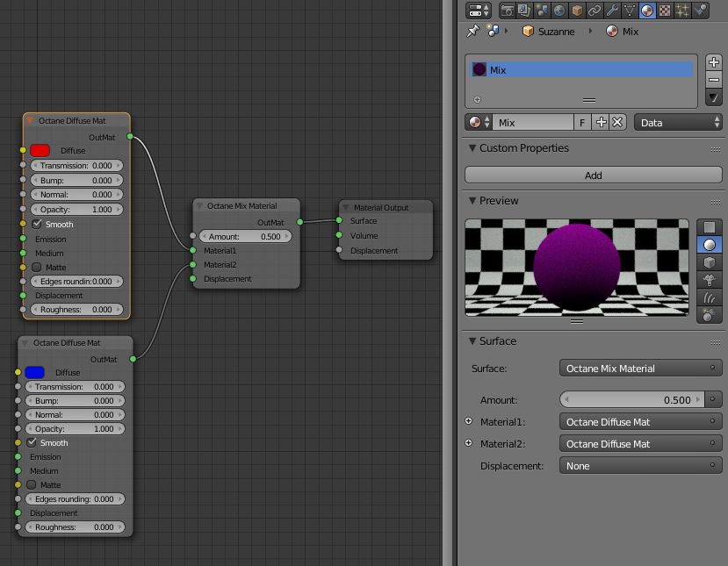This screenshot has width=728, height=566.
Task: Click the red Diffuse color swatch
Action: [39, 150]
